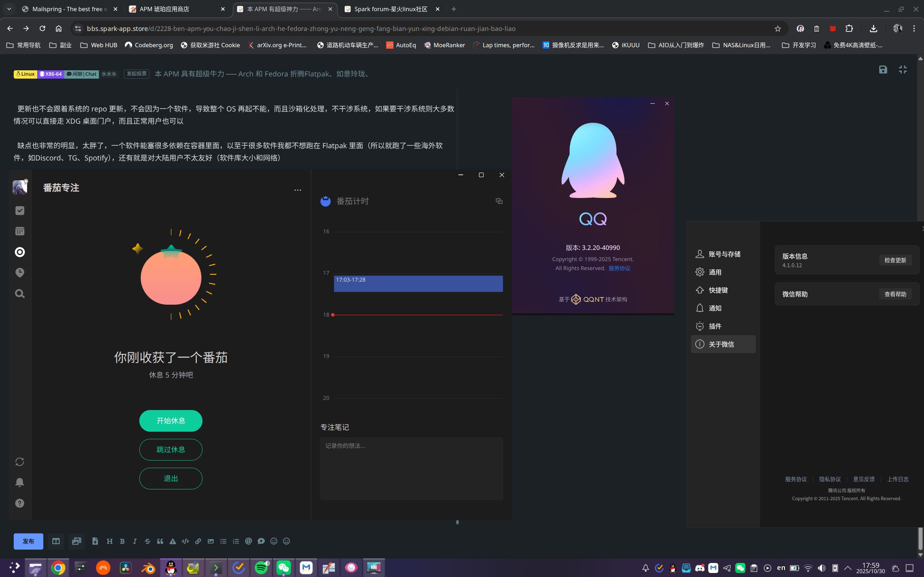Open the 服务协议 link in WeChat about page
Viewport: 924px width, 577px height.
pos(796,479)
